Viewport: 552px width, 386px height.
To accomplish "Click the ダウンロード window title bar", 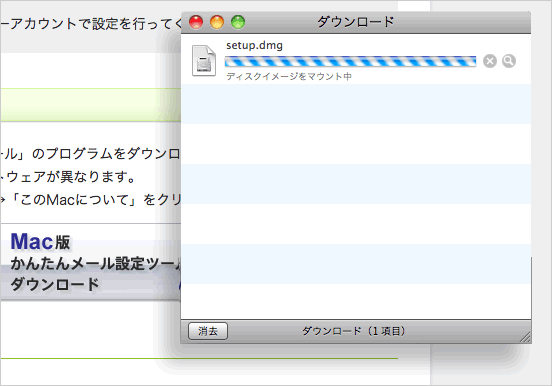I will (356, 22).
